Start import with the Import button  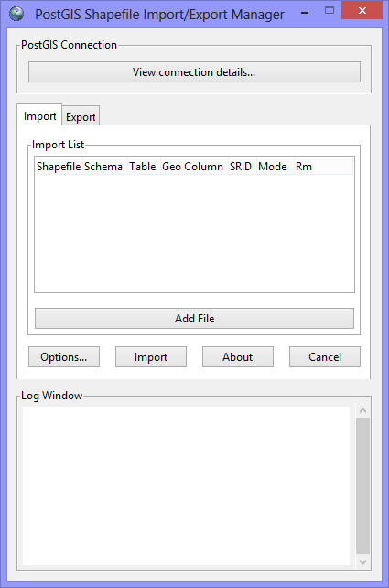tap(151, 356)
